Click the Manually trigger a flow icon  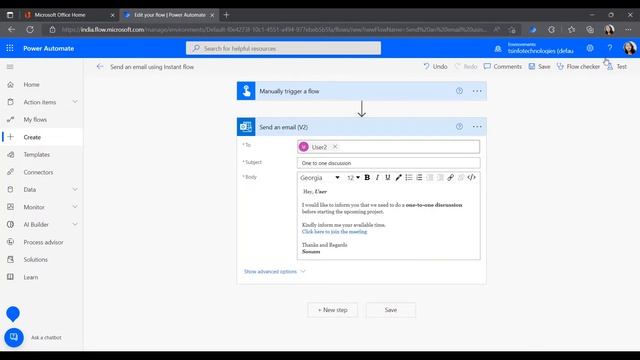(x=246, y=91)
